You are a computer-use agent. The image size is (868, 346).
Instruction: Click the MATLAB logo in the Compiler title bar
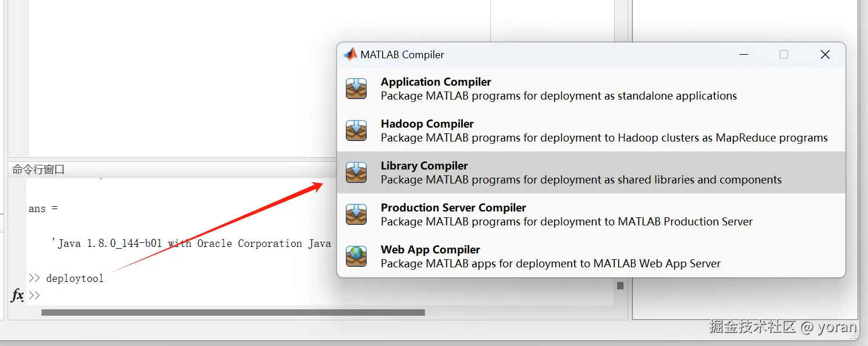[x=350, y=54]
